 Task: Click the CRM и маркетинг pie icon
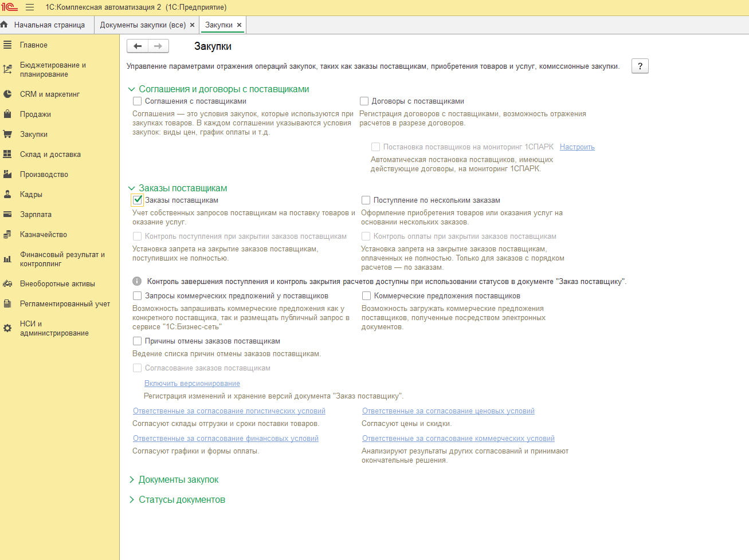[x=7, y=94]
